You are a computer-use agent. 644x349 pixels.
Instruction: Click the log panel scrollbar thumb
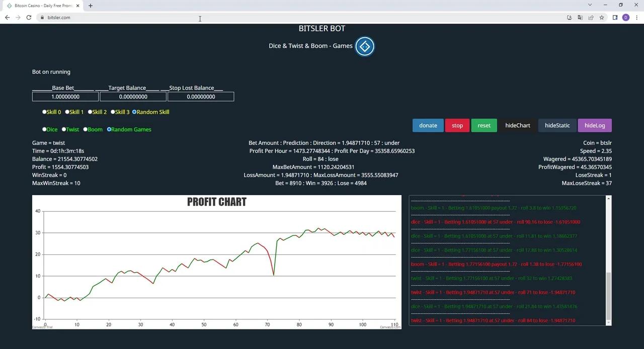coord(608,296)
